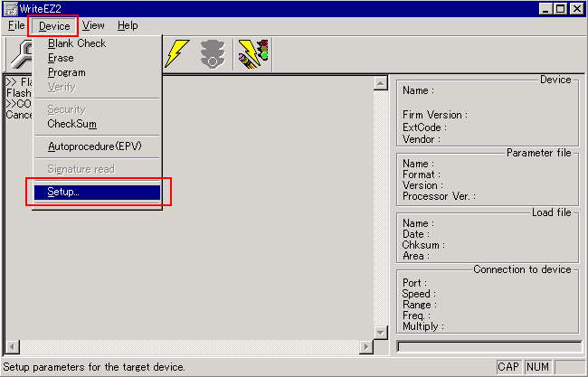Click the log scroll down arrow
Screen dimensions: 588x377
381,332
